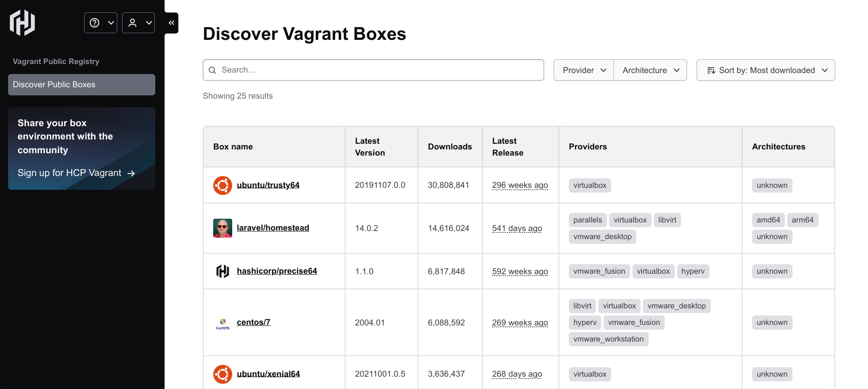Click into the Search input field

coord(380,70)
